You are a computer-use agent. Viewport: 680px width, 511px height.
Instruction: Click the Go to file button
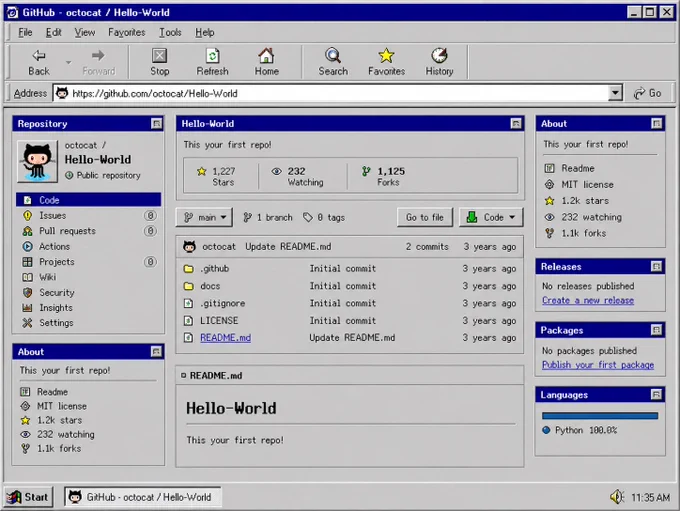(425, 217)
